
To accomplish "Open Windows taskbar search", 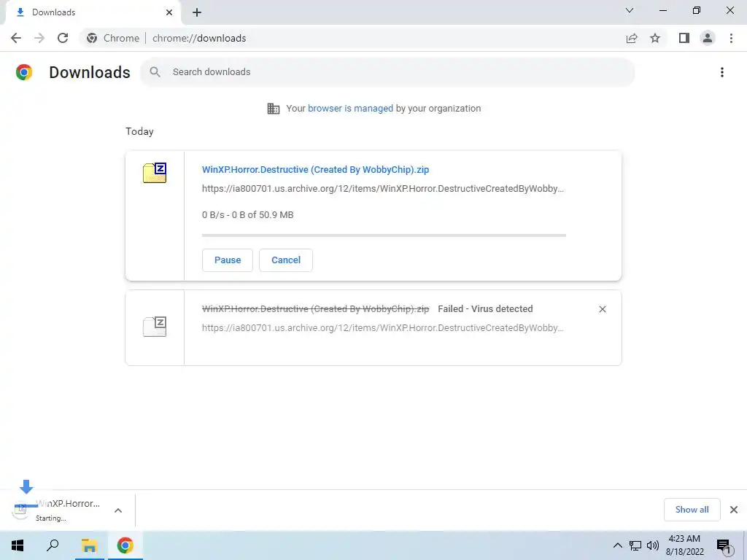I will (53, 545).
